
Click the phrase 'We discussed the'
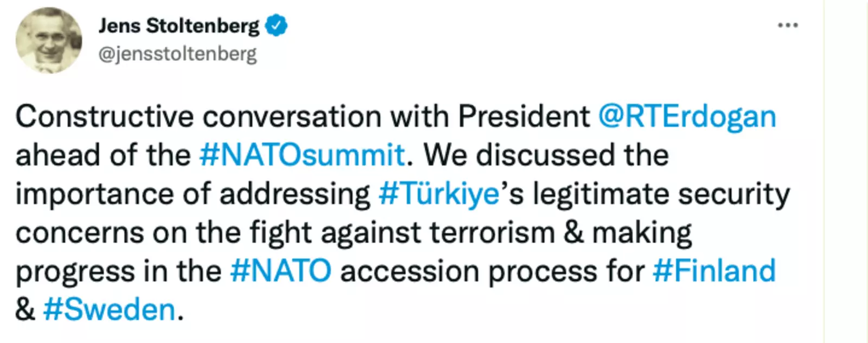(546, 155)
